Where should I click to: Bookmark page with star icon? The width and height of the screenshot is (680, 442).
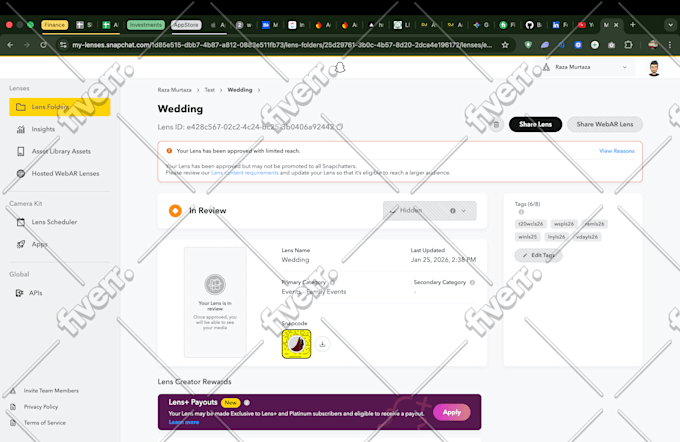(x=505, y=45)
